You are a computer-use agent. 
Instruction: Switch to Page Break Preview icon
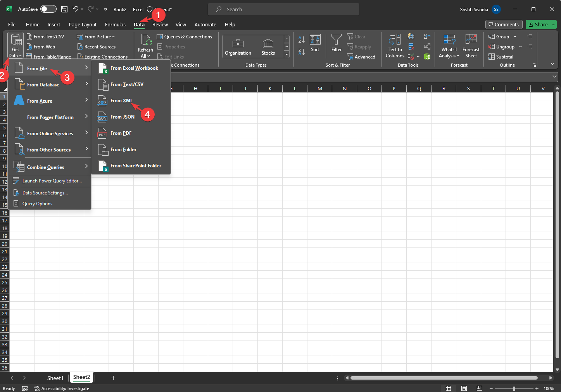click(480, 388)
